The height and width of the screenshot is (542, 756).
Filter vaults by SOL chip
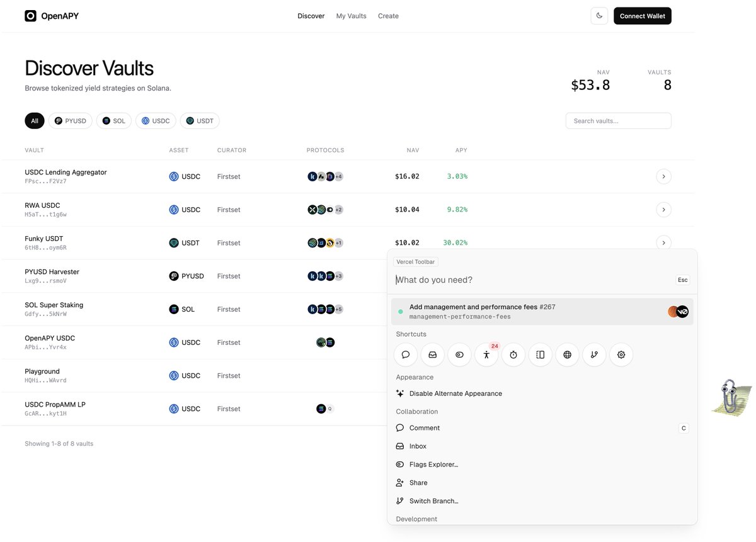point(114,121)
